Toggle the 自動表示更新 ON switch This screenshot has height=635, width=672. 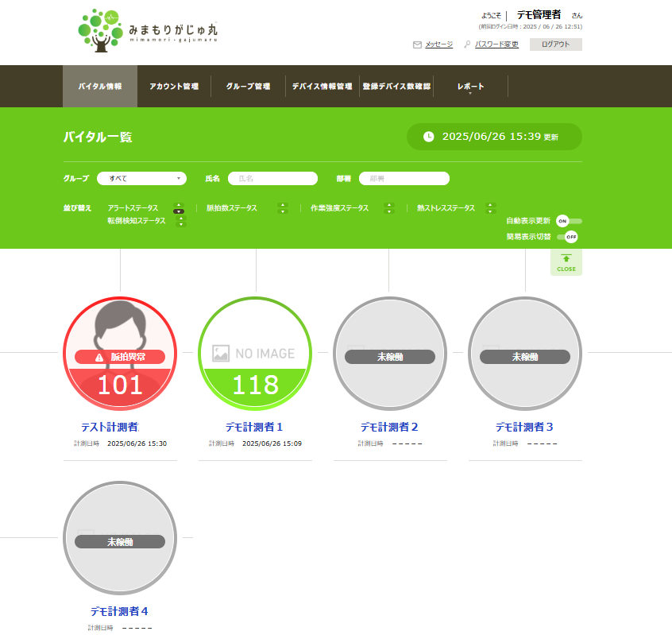[x=568, y=221]
